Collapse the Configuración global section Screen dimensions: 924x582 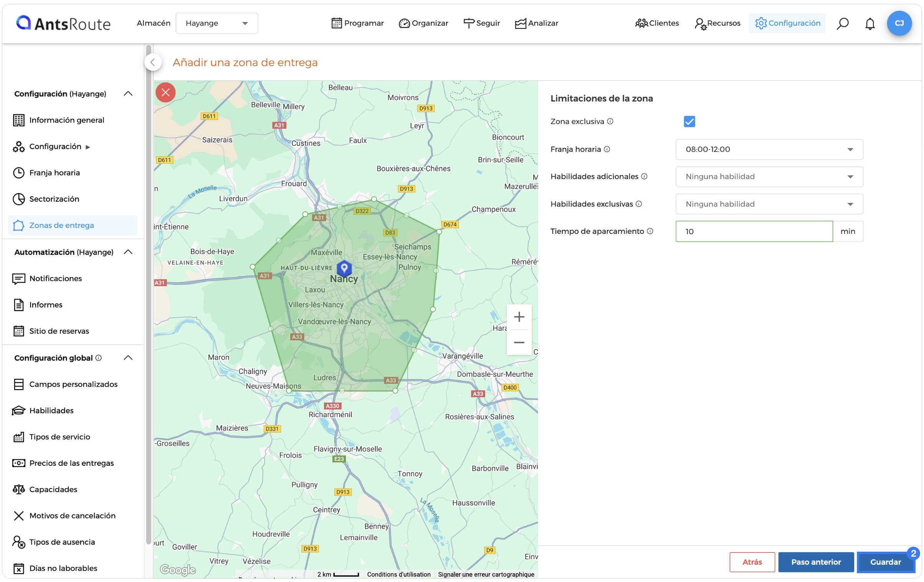(128, 358)
